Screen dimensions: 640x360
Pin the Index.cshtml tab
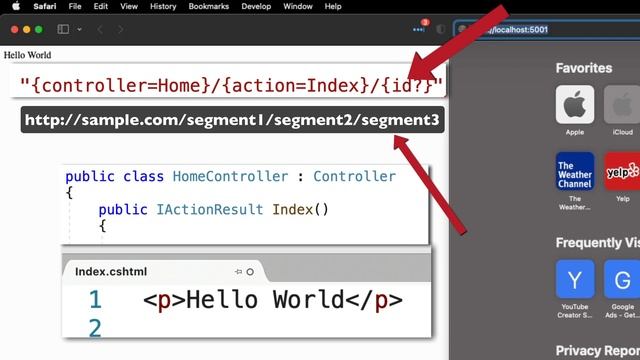238,271
